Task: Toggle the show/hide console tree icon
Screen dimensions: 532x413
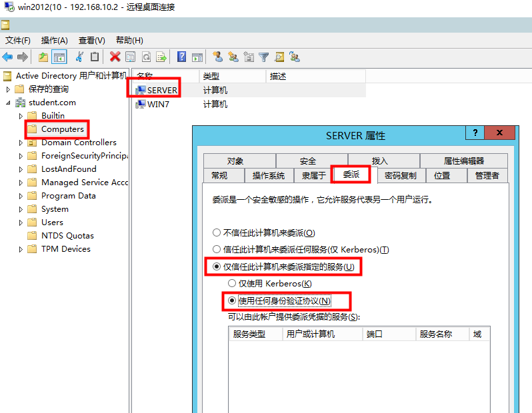Action: click(59, 57)
